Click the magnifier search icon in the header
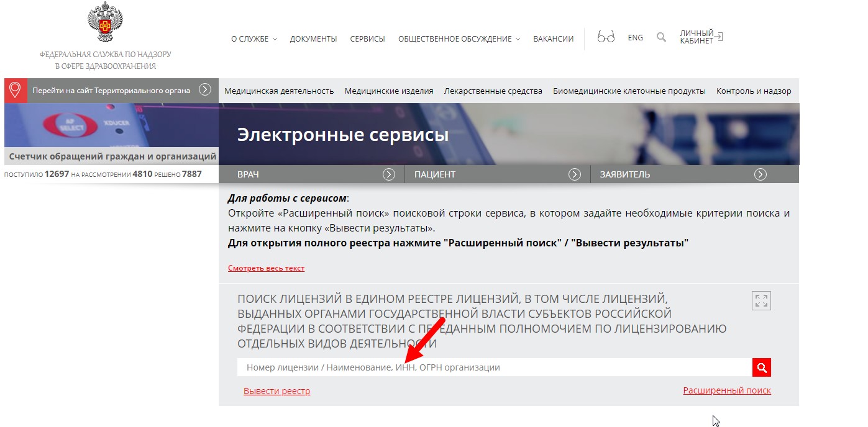The height and width of the screenshot is (427, 868). [660, 37]
